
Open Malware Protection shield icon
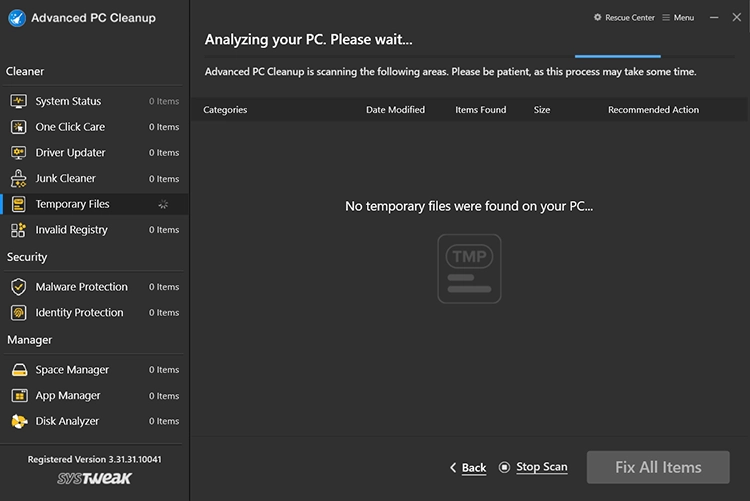pos(18,287)
